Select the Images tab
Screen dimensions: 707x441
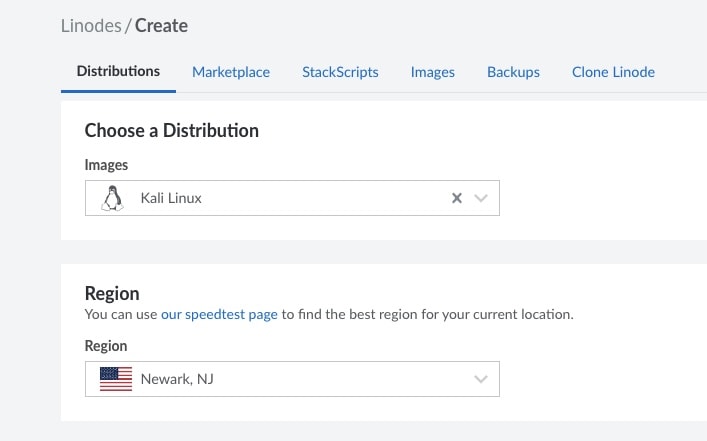point(432,72)
